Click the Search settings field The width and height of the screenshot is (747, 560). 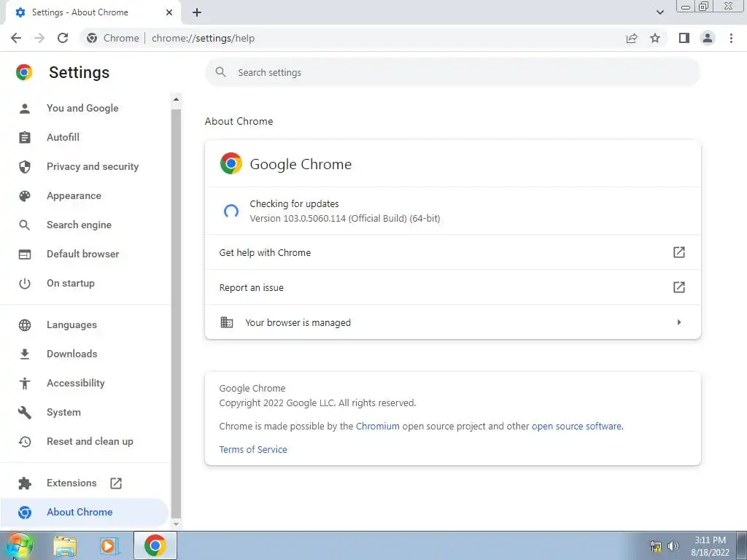452,72
